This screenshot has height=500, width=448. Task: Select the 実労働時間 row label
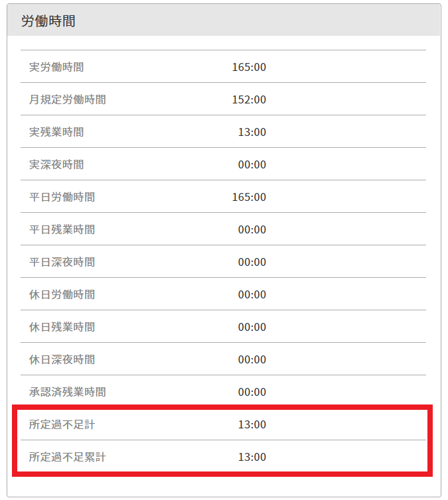point(56,67)
